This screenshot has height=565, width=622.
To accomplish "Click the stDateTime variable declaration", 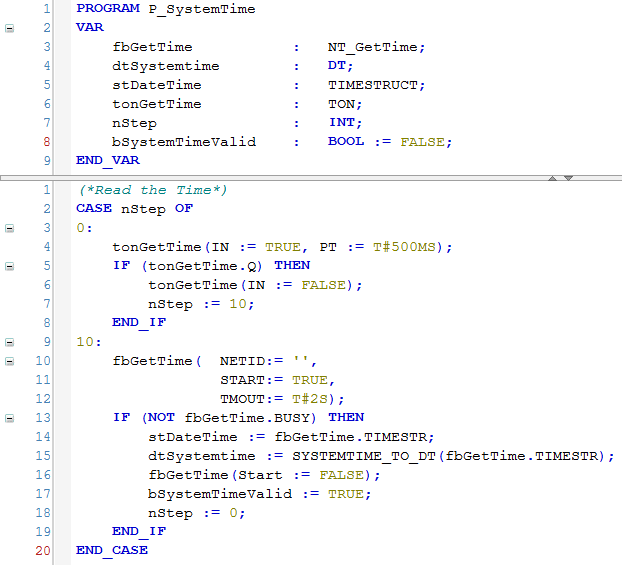I will pyautogui.click(x=157, y=85).
